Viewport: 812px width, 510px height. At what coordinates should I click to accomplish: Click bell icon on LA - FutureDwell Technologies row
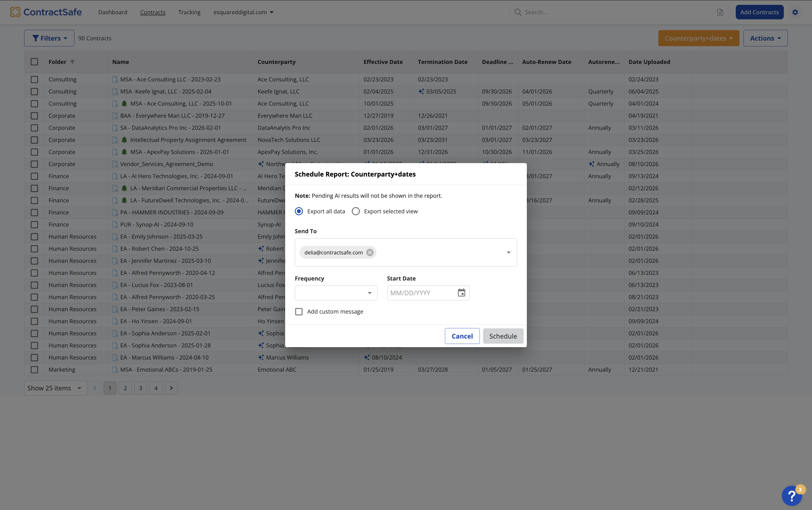click(124, 200)
